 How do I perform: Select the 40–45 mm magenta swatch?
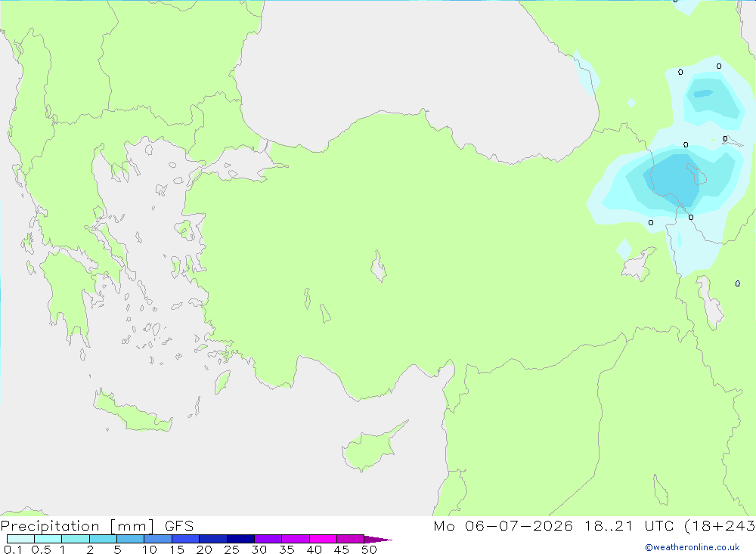click(323, 539)
